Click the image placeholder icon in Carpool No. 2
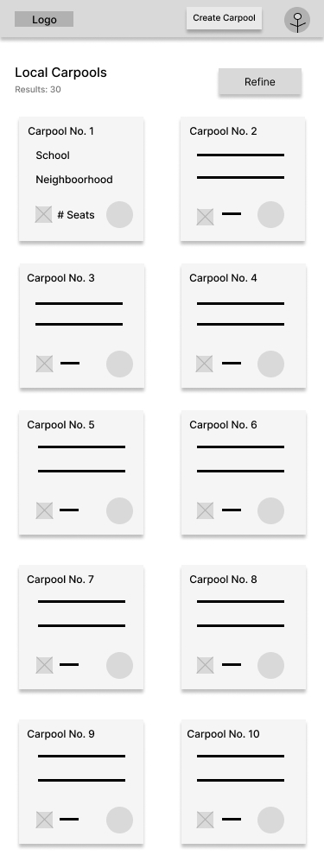 205,217
